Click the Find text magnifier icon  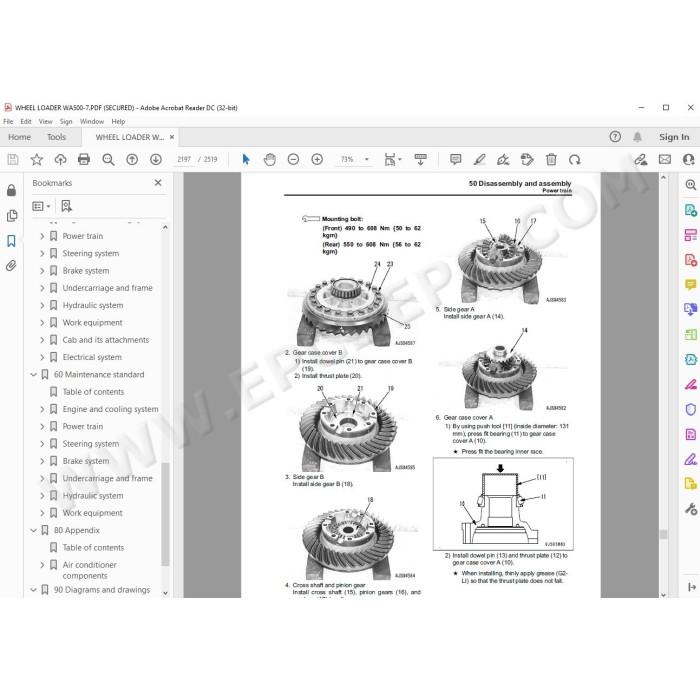108,159
